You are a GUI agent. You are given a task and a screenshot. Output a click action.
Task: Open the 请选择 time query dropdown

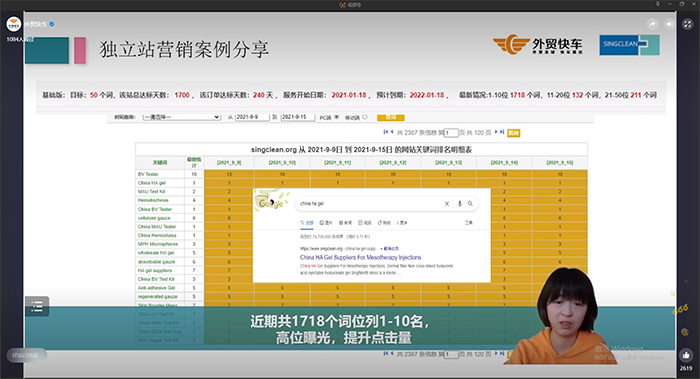point(182,117)
